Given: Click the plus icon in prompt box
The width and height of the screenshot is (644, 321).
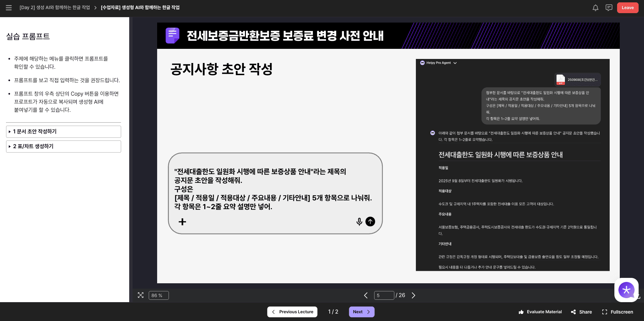Looking at the screenshot, I should point(182,222).
